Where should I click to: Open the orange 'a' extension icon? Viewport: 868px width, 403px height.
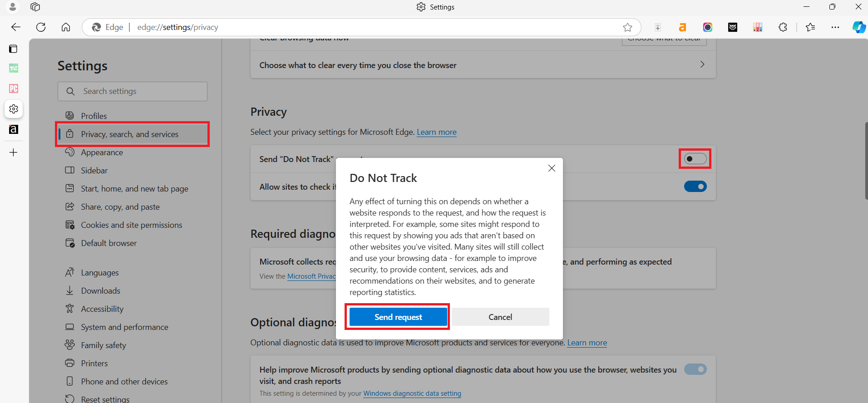coord(682,27)
